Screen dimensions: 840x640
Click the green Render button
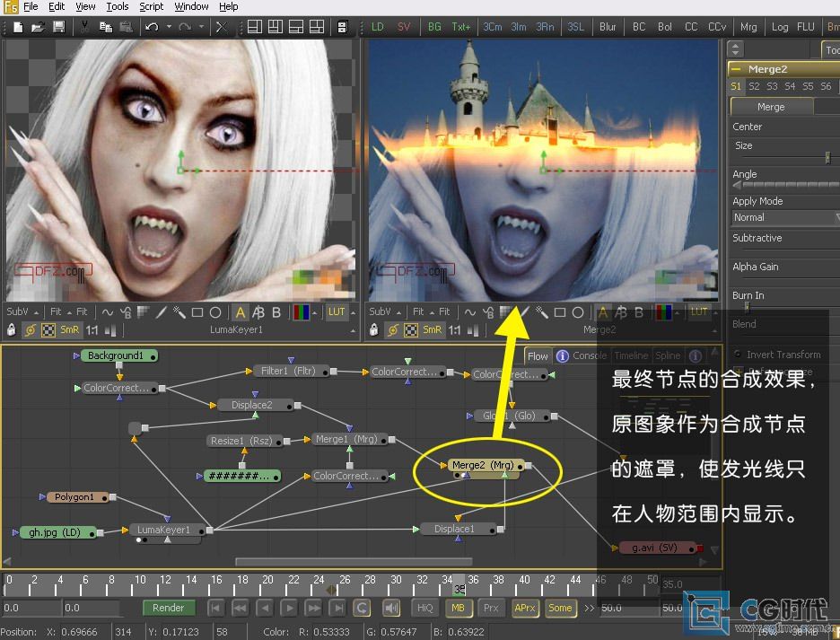(x=168, y=608)
